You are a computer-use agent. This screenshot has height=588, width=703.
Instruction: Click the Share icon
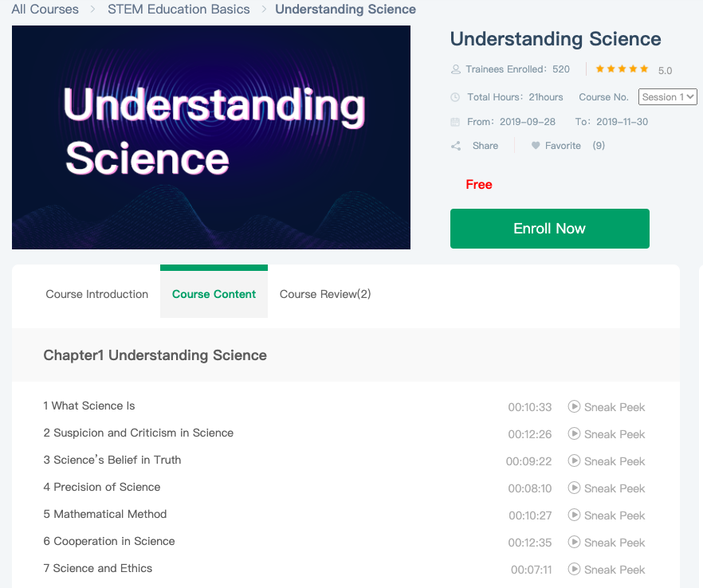(x=456, y=146)
